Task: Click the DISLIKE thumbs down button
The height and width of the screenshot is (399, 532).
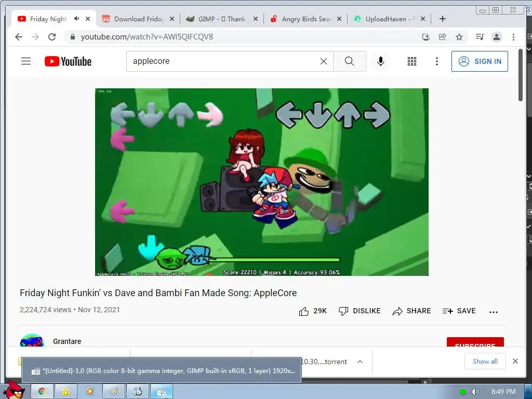Action: (360, 311)
